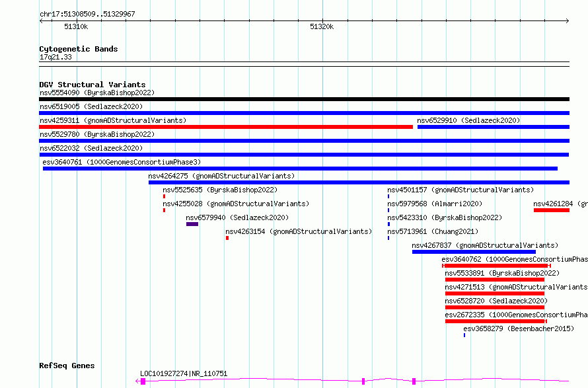Click small red nsv5525635 variant marker
The image size is (588, 388).
[165, 196]
